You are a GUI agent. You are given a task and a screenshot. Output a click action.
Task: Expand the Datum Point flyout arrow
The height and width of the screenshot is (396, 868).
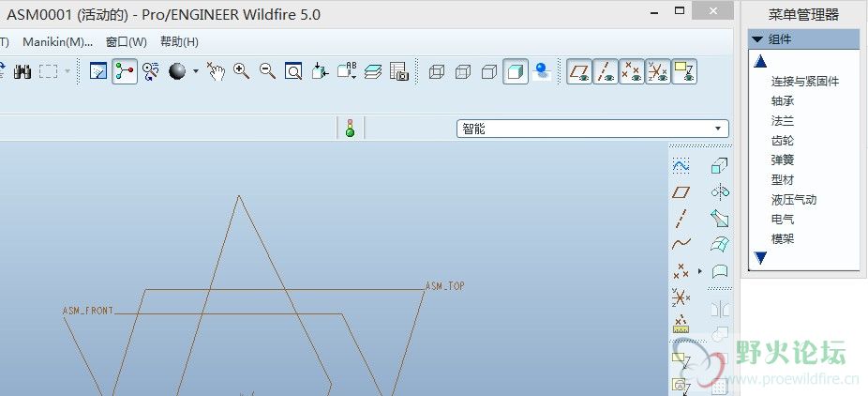699,271
